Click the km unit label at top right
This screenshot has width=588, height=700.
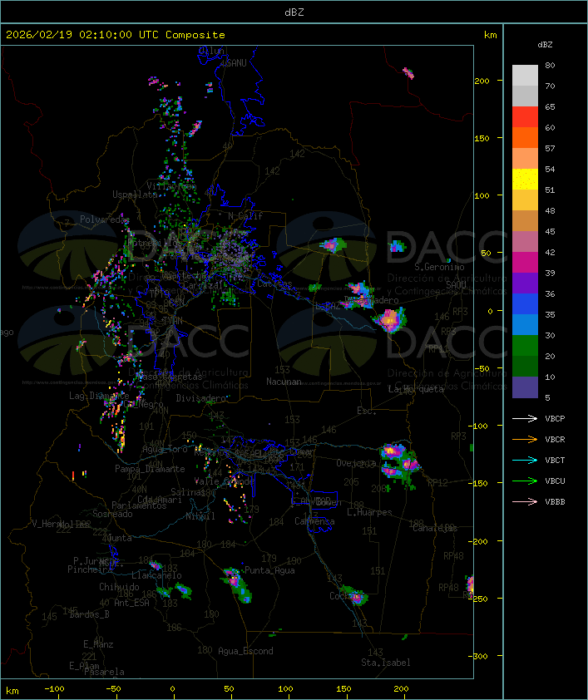coord(490,35)
